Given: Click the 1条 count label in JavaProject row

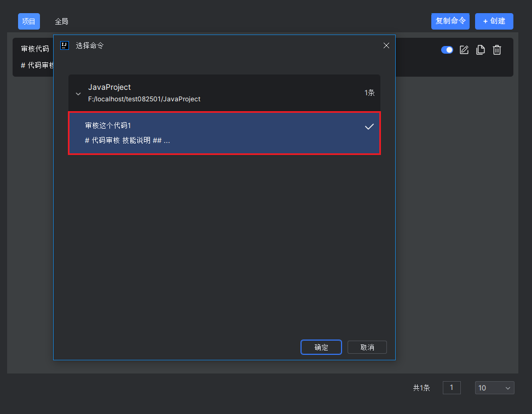Looking at the screenshot, I should (x=369, y=93).
